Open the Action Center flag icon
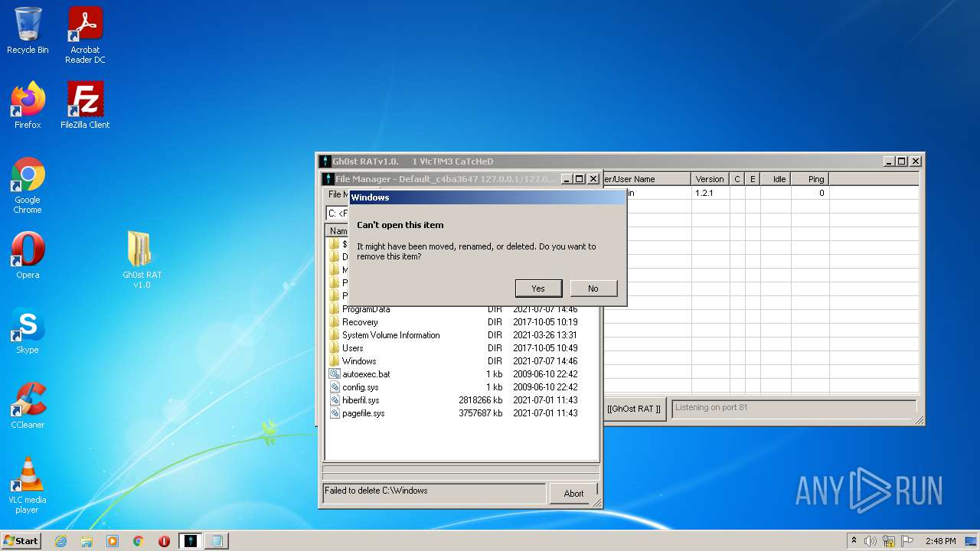Viewport: 980px width, 551px height. click(x=906, y=541)
